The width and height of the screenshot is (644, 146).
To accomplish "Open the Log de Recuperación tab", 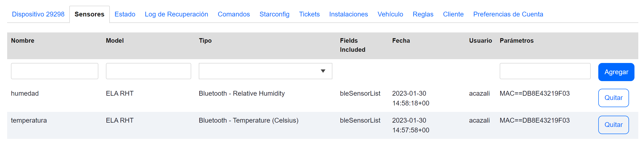I will (x=176, y=14).
